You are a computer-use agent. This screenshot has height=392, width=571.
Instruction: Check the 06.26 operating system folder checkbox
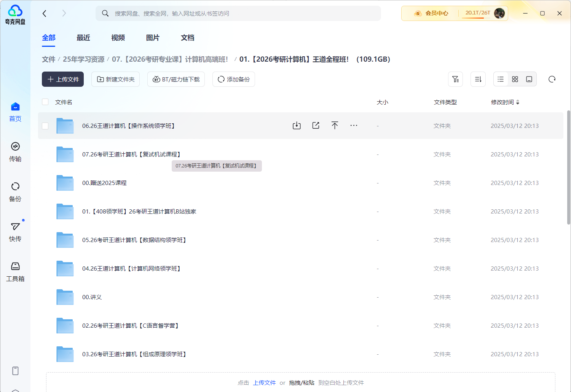pos(45,126)
